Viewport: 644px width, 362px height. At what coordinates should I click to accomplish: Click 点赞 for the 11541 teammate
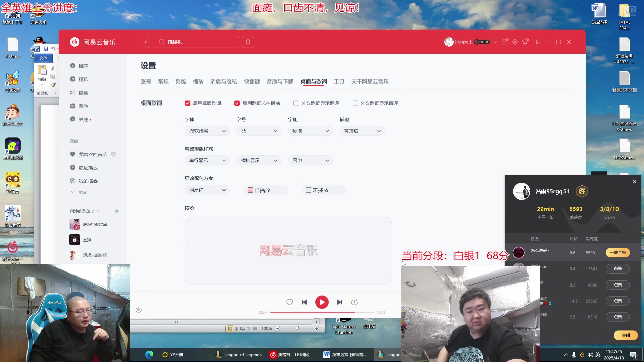(x=618, y=269)
